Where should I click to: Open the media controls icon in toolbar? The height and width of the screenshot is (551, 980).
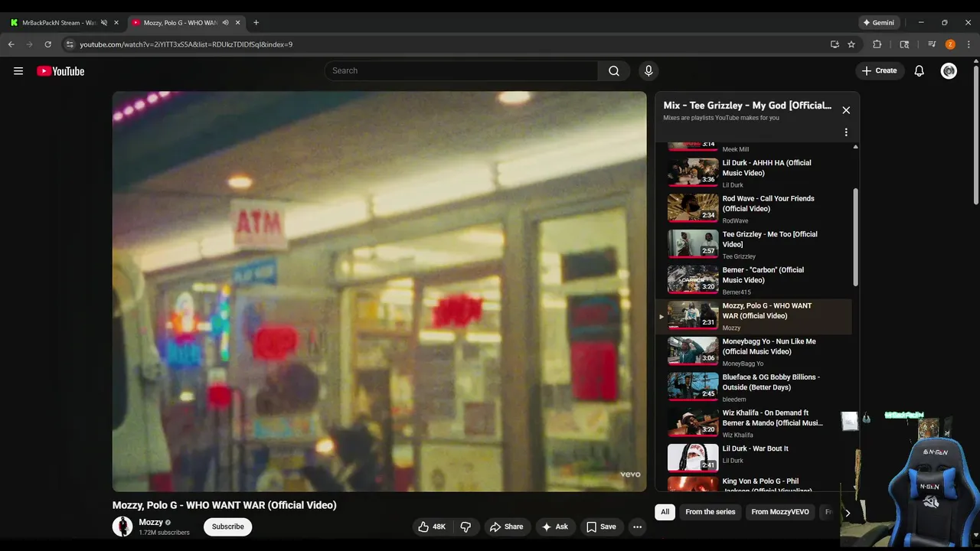coord(932,44)
